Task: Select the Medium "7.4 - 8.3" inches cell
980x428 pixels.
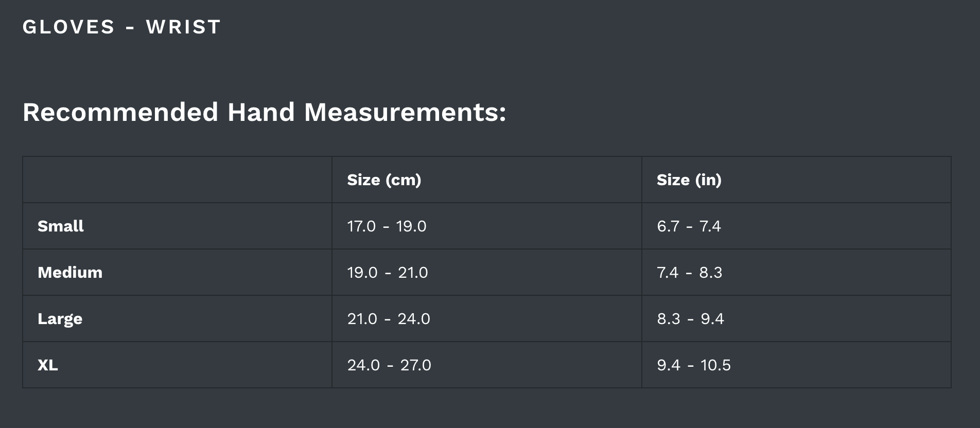Action: point(689,273)
